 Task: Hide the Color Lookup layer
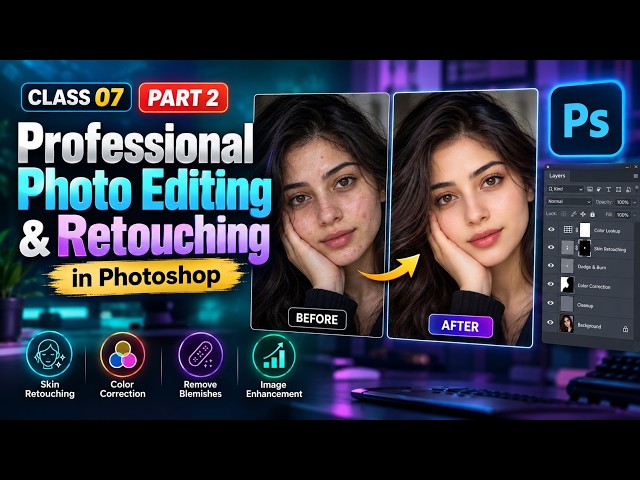click(551, 229)
